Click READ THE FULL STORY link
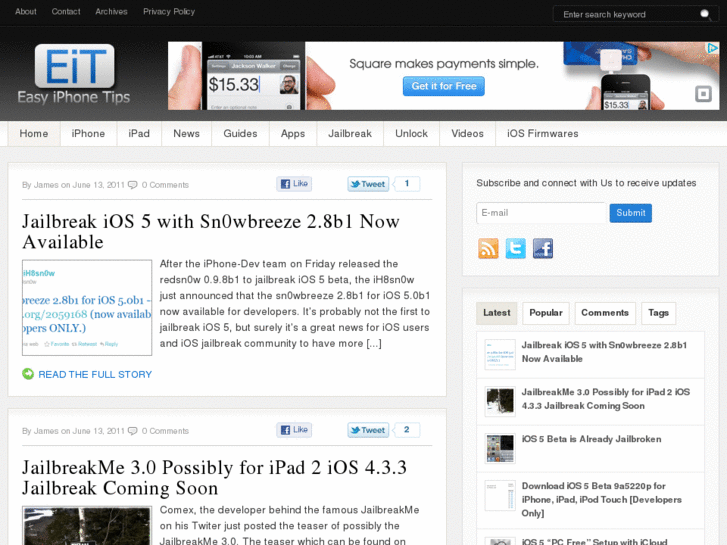 95,374
